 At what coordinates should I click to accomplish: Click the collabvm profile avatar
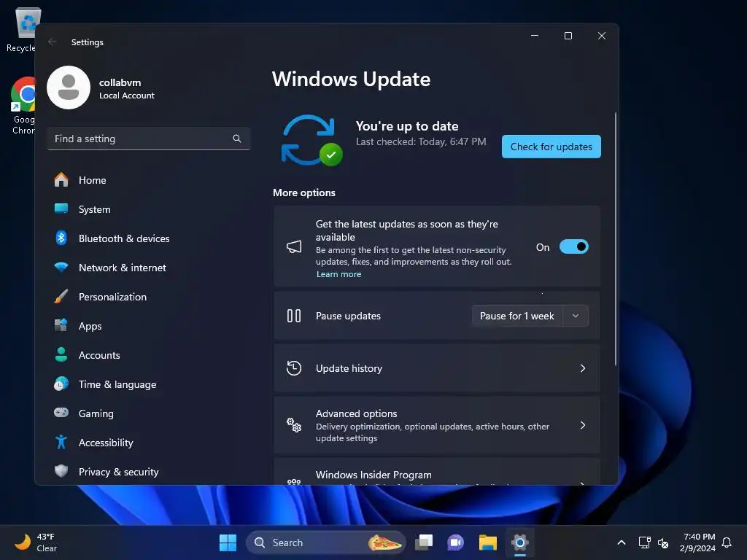(x=69, y=87)
